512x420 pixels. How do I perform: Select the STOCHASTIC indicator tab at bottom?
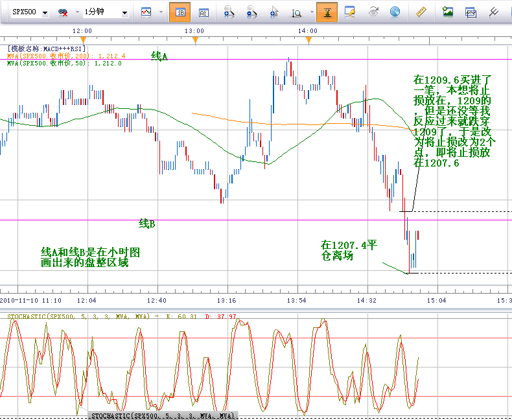click(x=161, y=415)
